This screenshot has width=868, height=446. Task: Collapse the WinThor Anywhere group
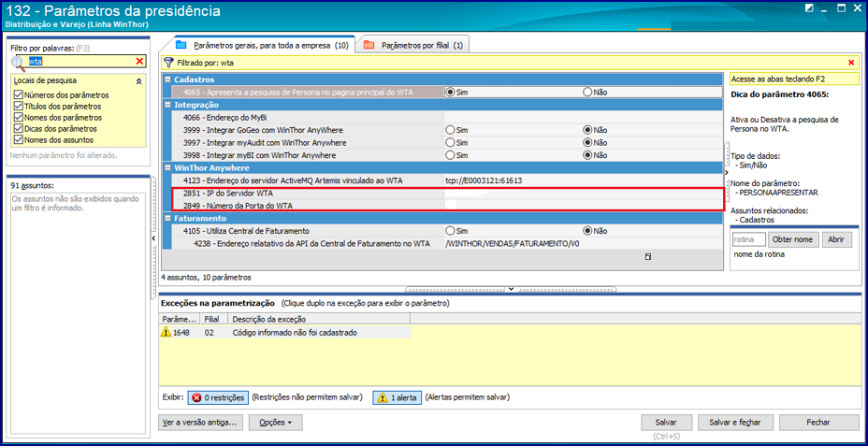point(167,167)
